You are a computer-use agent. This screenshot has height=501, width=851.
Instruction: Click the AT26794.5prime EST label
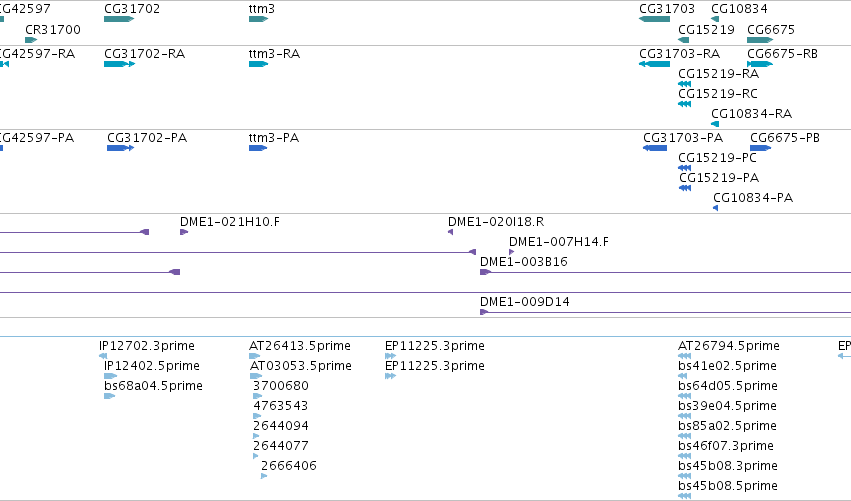[729, 346]
